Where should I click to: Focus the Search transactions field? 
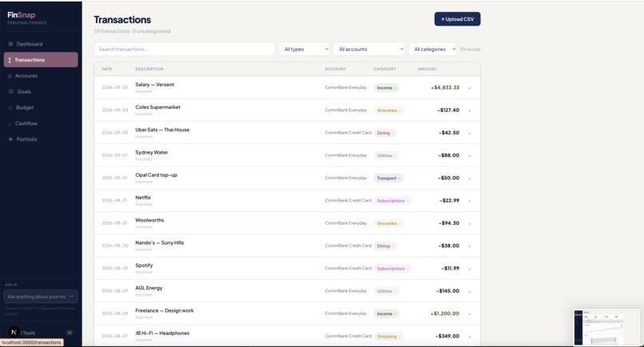185,50
